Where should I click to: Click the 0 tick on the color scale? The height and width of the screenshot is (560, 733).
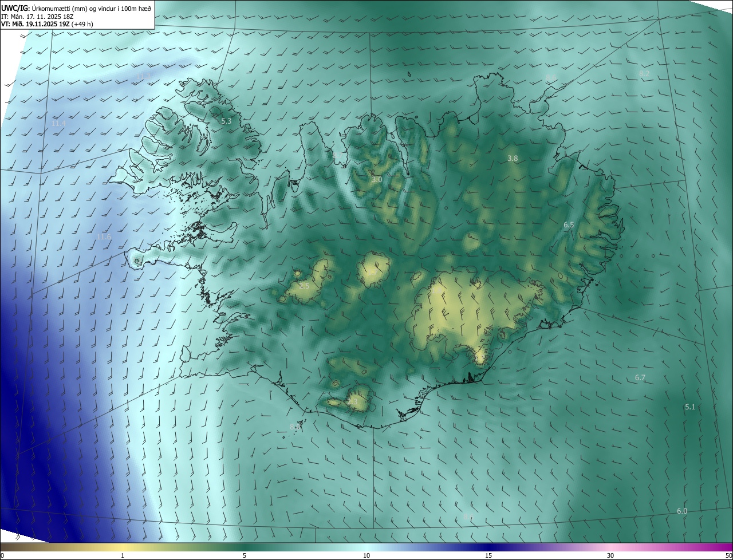coord(2,555)
